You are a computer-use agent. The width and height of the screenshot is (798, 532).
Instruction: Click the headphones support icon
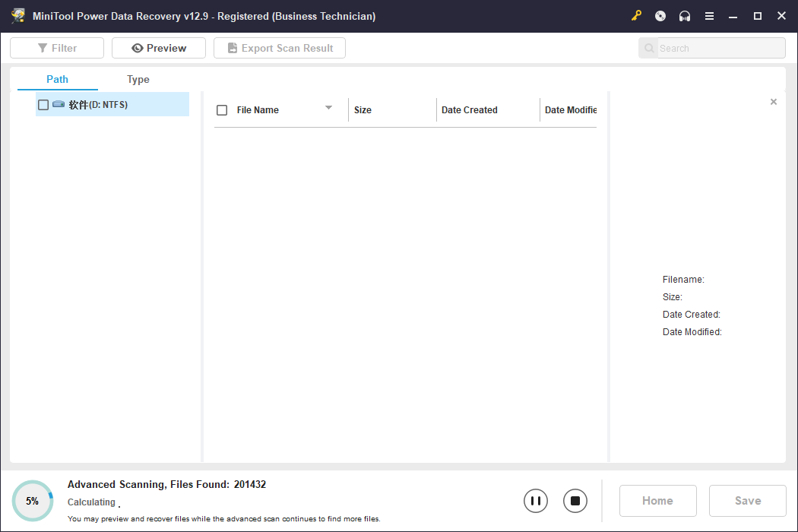tap(685, 16)
